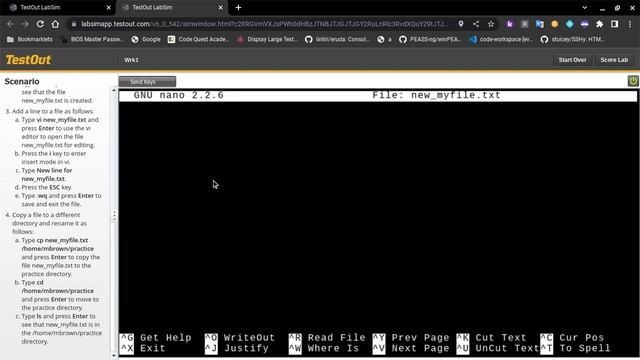Click the Start Over button

click(572, 60)
